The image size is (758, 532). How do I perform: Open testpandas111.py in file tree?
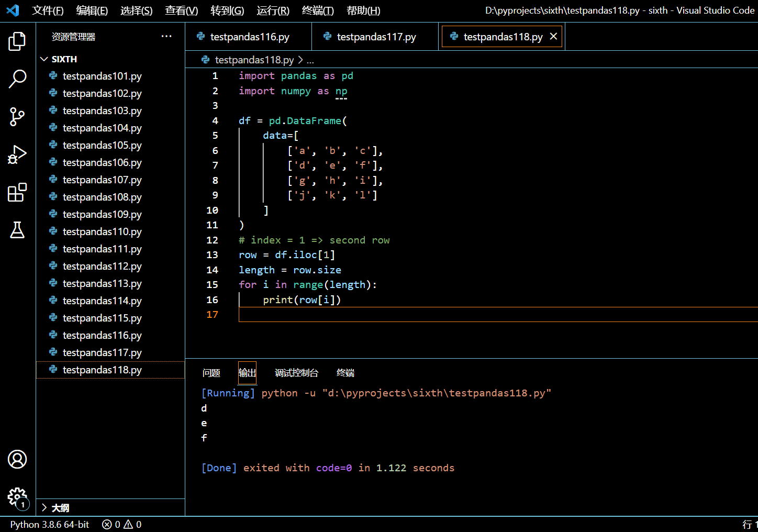[110, 249]
